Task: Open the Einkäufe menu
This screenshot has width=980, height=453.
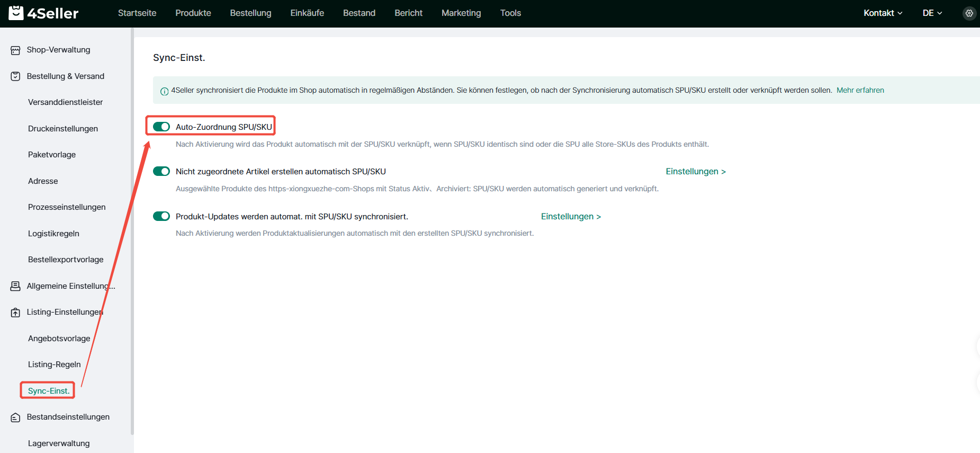Action: [307, 13]
